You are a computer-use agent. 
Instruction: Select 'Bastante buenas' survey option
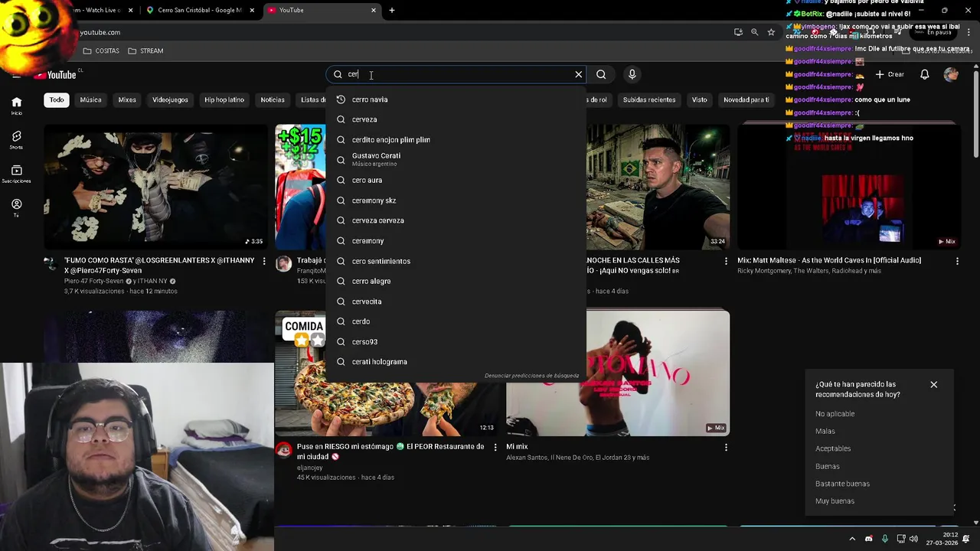pos(842,484)
